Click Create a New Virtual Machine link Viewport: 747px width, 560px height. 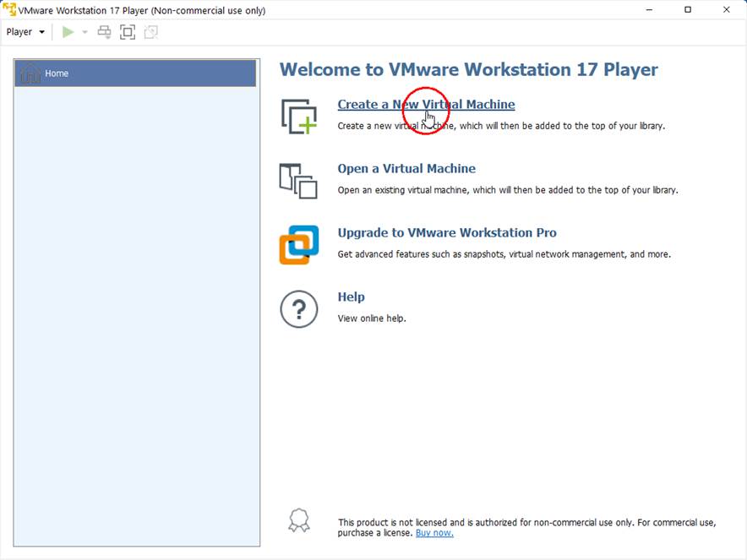(426, 105)
